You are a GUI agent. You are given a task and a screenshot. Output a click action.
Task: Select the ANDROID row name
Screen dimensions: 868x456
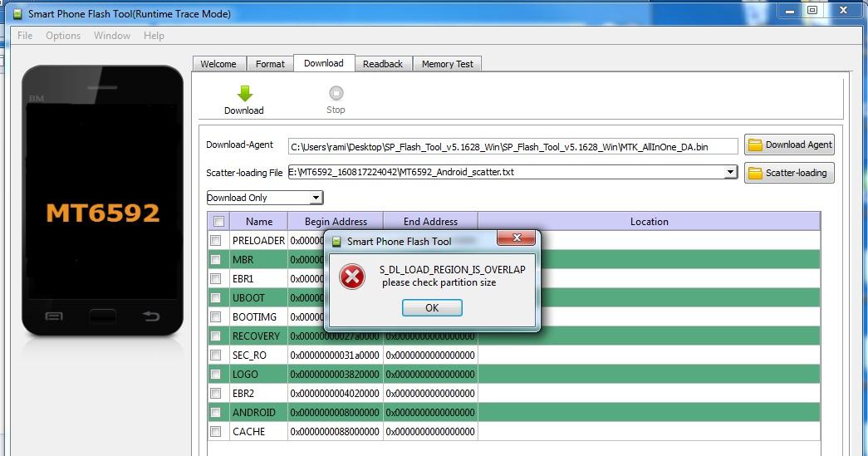[x=254, y=412]
